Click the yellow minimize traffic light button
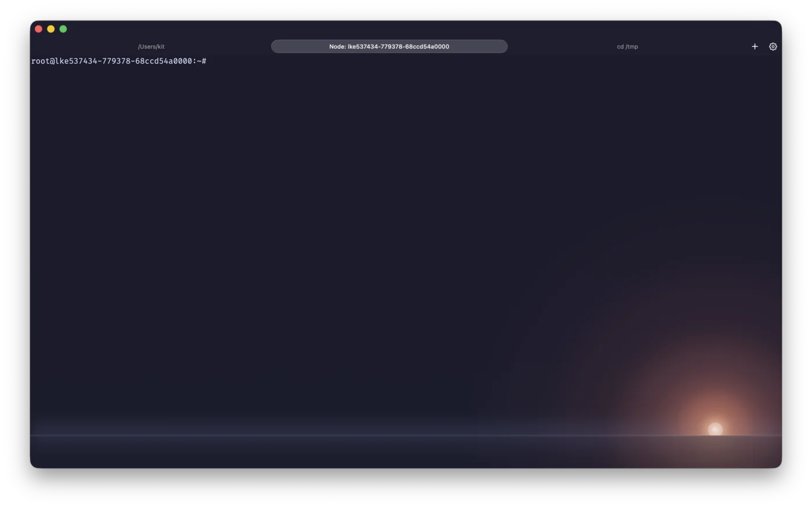This screenshot has height=508, width=812. click(x=50, y=28)
